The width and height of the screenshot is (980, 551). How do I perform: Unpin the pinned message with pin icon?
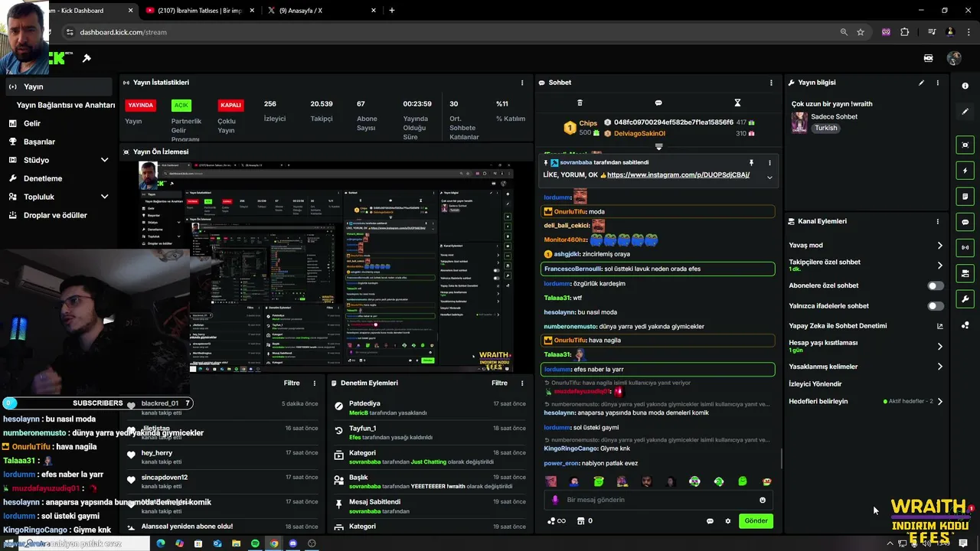(x=751, y=163)
